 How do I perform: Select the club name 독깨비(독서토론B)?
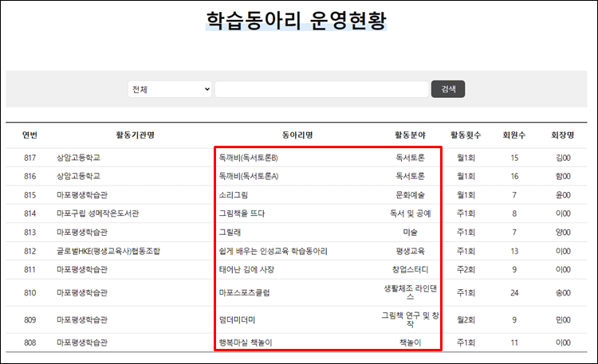coord(248,158)
